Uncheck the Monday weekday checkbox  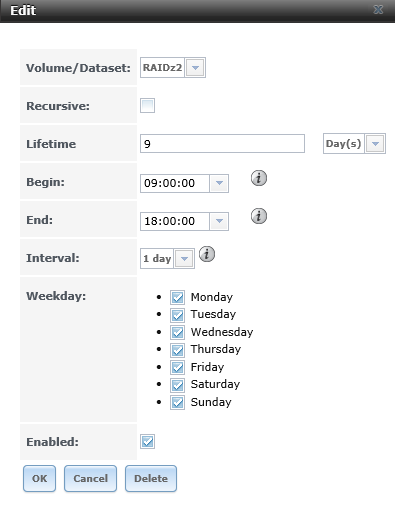coord(177,297)
